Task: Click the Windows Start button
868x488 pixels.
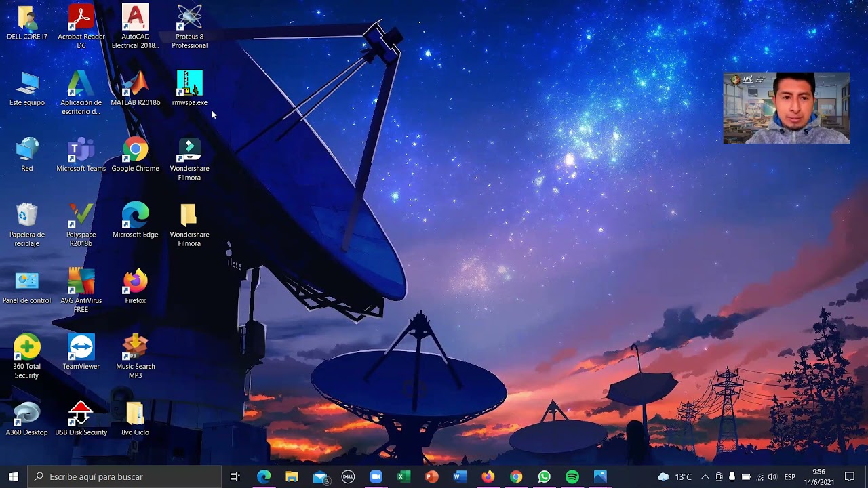Action: 14,476
